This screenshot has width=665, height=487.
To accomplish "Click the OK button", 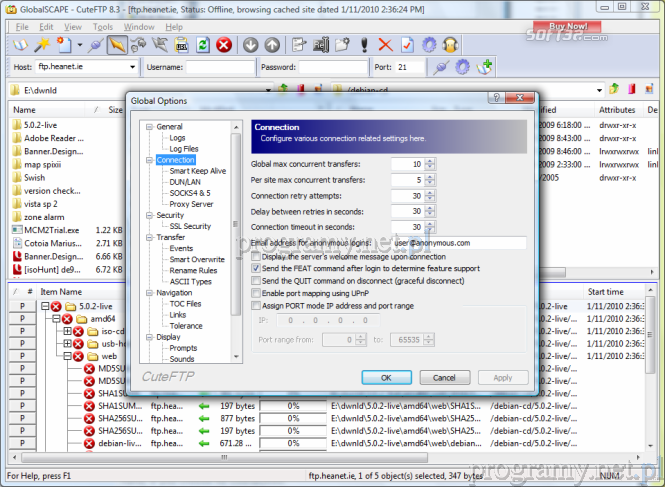I will (x=386, y=377).
